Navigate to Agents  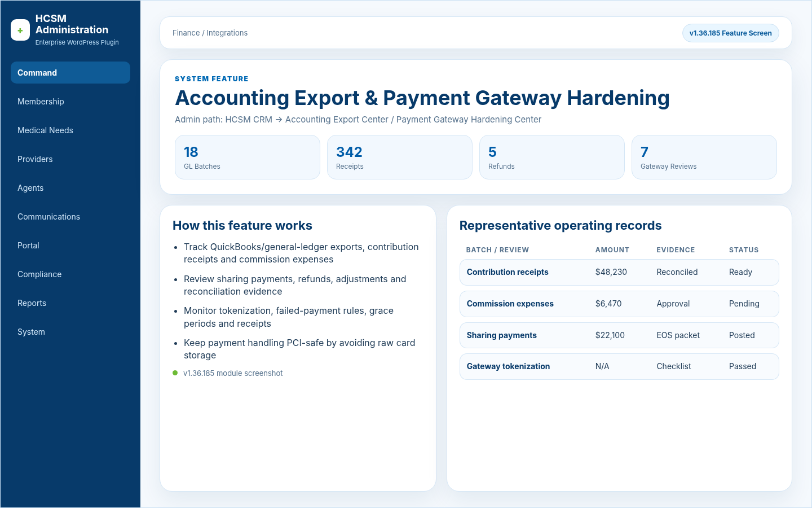(x=70, y=188)
